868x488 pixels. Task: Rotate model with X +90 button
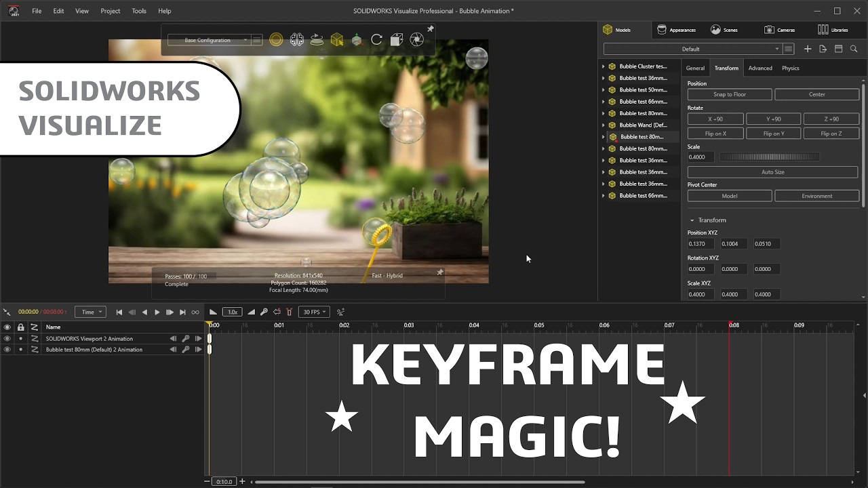click(715, 119)
